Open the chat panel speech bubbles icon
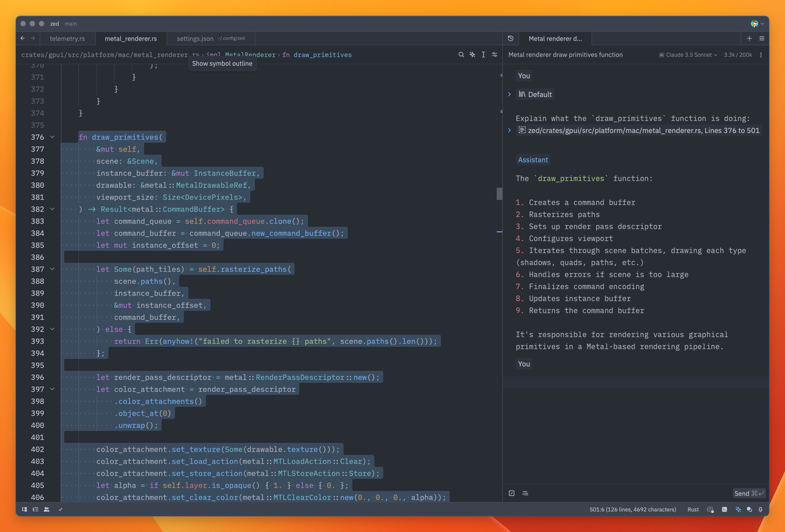The width and height of the screenshot is (785, 532). [x=749, y=509]
